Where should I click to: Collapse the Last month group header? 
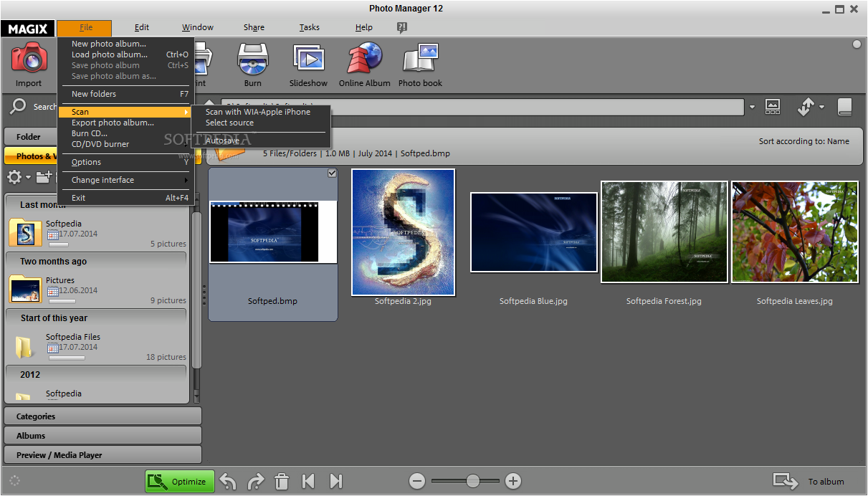[x=96, y=204]
